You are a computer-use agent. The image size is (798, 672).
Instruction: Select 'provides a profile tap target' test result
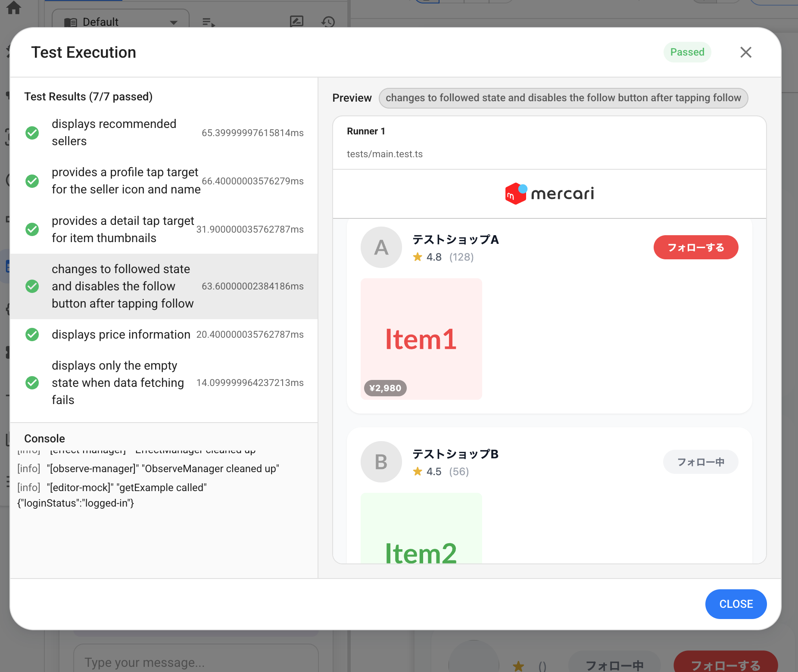point(164,181)
